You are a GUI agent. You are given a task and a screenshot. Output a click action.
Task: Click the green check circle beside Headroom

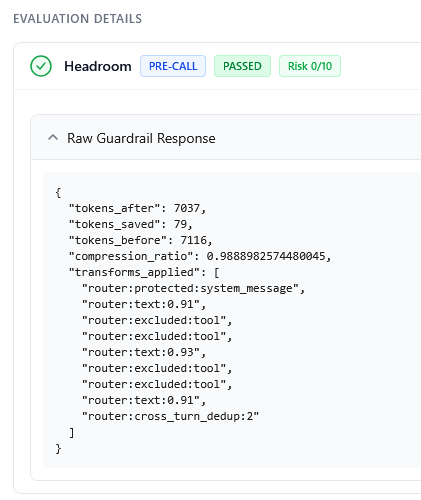coord(41,66)
